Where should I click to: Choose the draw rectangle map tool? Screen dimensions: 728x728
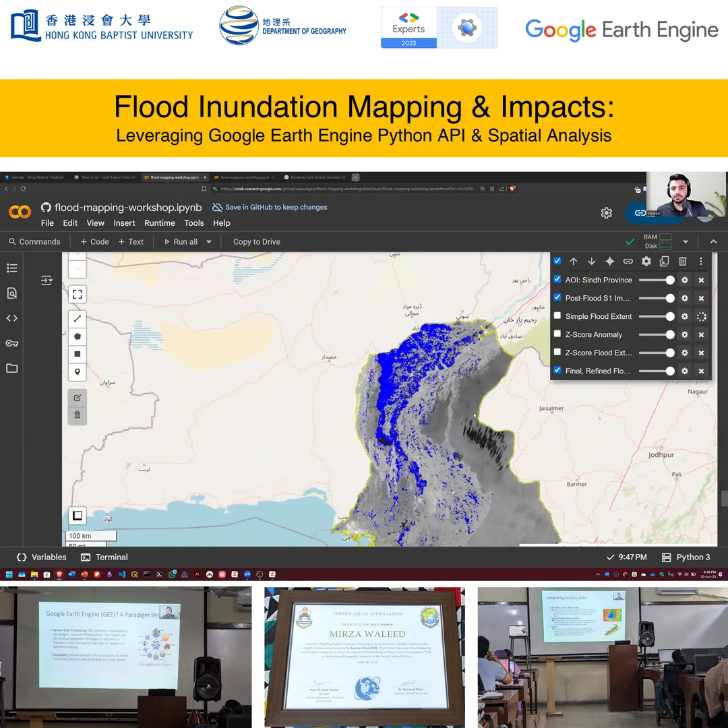[x=78, y=354]
